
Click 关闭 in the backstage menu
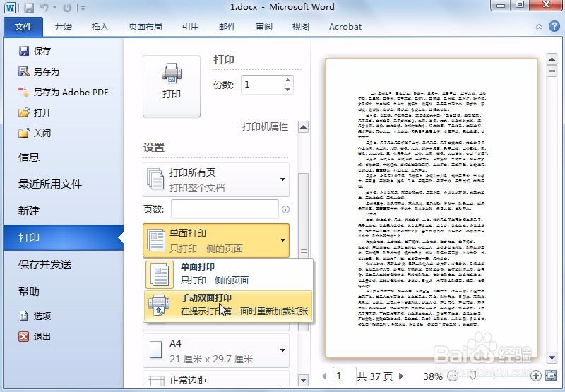(x=35, y=133)
